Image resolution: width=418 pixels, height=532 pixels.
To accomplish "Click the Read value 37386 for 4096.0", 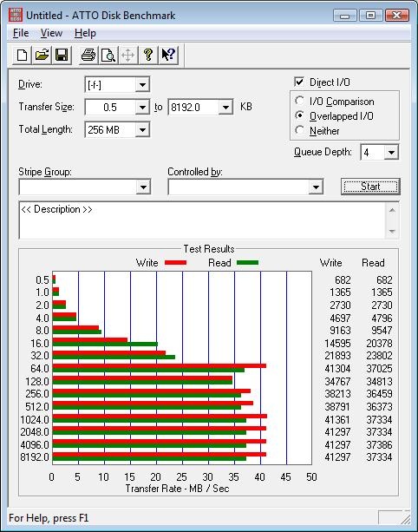I will pyautogui.click(x=379, y=445).
